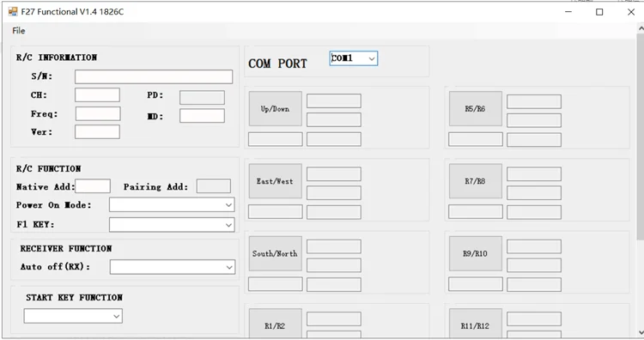
Task: Expand the COM PORT dropdown
Action: pos(354,58)
